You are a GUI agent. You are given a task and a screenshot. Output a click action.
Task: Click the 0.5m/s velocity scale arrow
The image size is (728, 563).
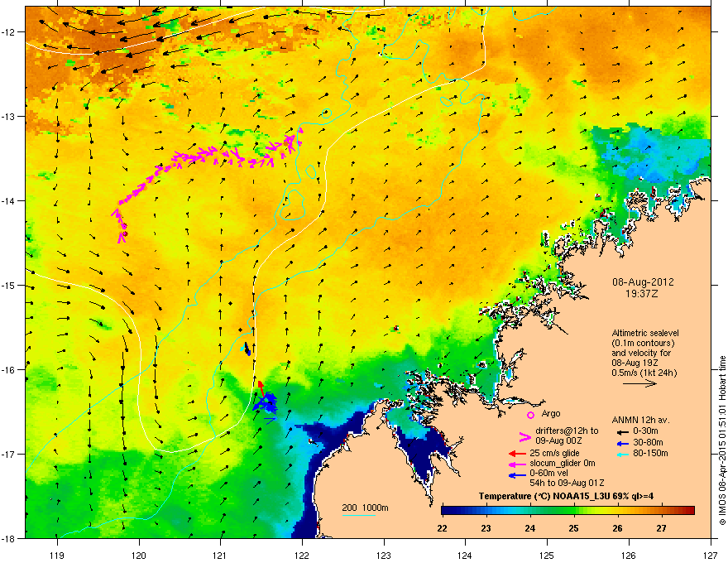tap(639, 383)
